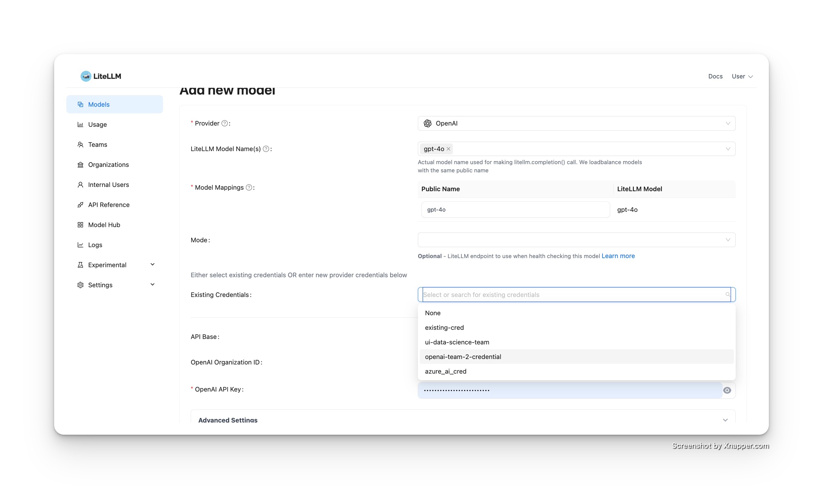823x504 pixels.
Task: Click the Public Name gpt-4o input
Action: [516, 210]
